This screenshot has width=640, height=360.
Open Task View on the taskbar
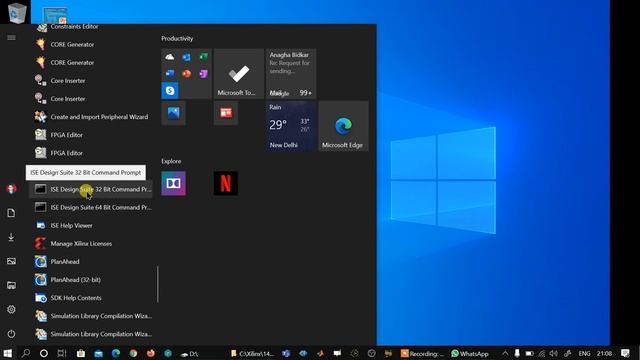point(62,353)
